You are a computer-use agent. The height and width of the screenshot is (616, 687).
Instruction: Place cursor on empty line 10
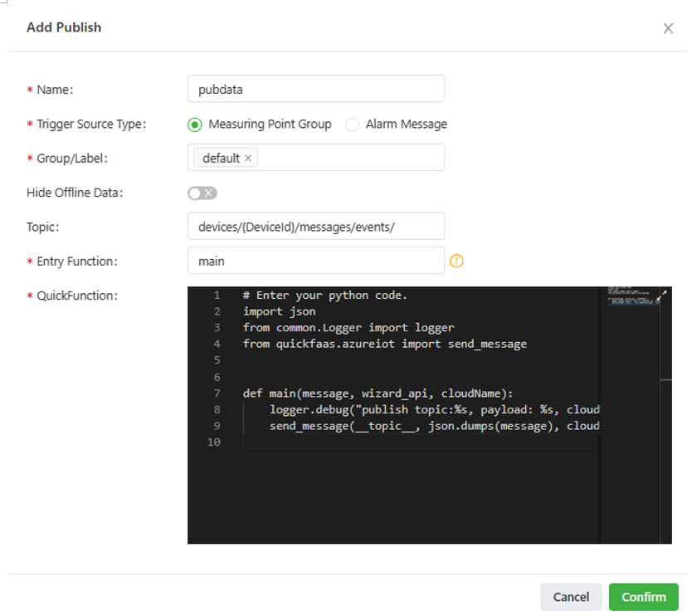pos(415,442)
